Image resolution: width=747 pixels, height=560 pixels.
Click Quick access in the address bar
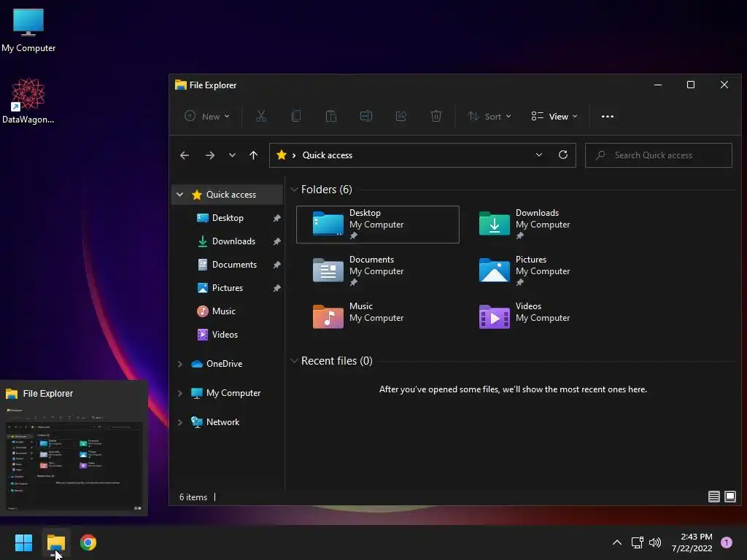pyautogui.click(x=328, y=155)
